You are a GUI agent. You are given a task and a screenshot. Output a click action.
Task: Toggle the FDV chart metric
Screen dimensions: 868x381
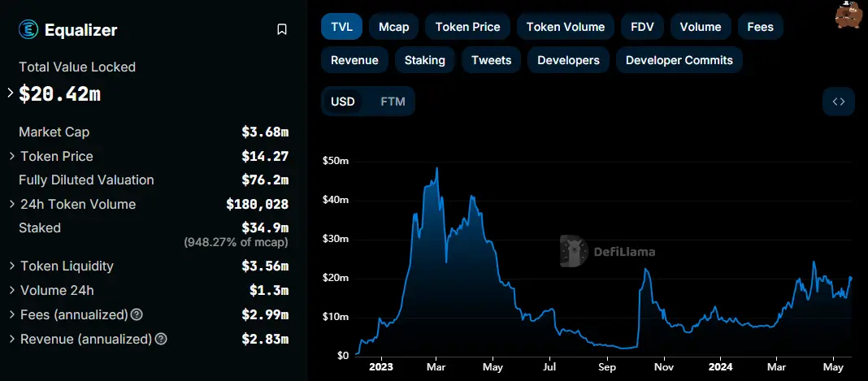click(642, 27)
